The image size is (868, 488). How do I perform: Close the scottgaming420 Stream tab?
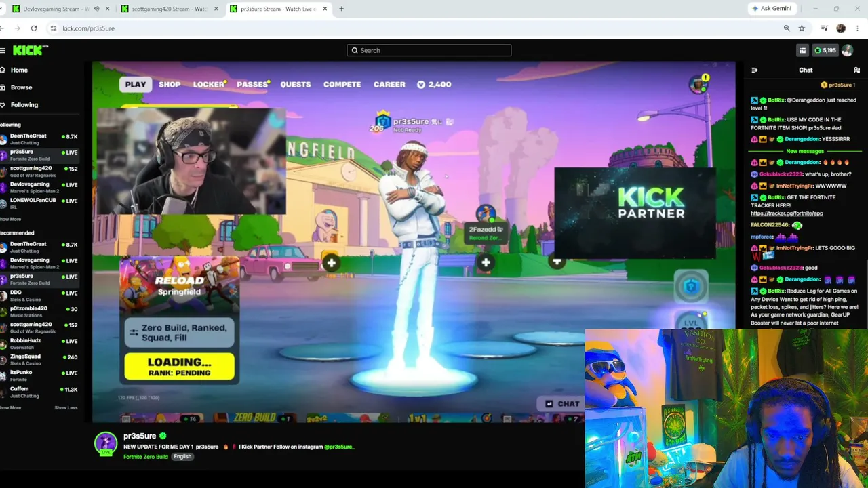point(216,9)
